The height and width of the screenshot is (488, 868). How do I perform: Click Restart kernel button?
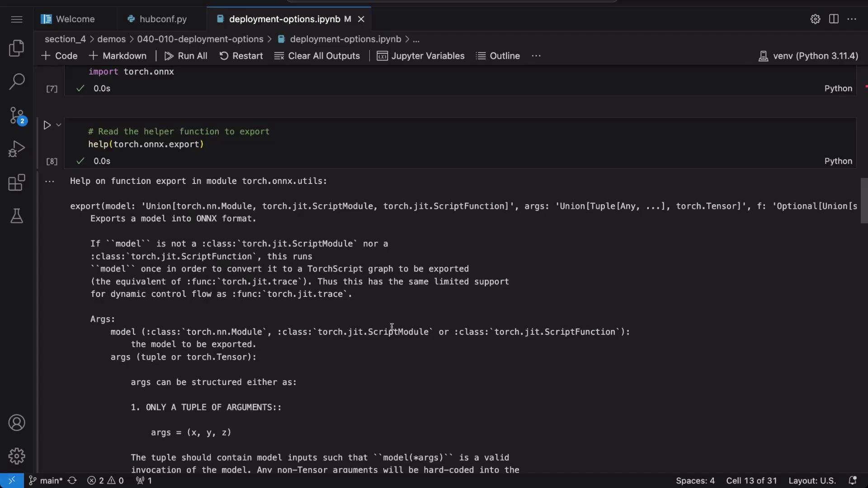tap(241, 56)
